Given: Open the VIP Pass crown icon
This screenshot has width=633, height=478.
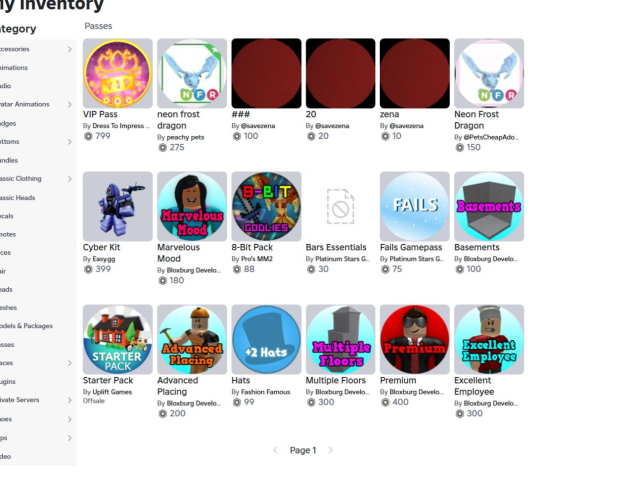Looking at the screenshot, I should click(x=117, y=73).
